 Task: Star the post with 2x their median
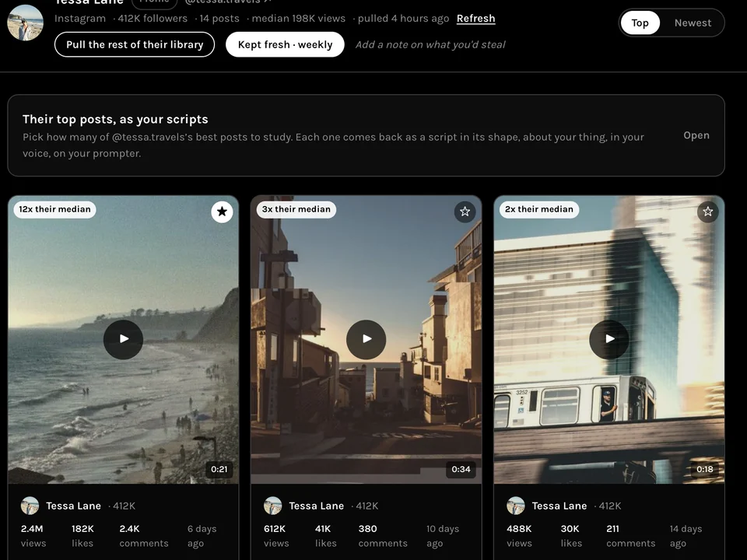[708, 212]
